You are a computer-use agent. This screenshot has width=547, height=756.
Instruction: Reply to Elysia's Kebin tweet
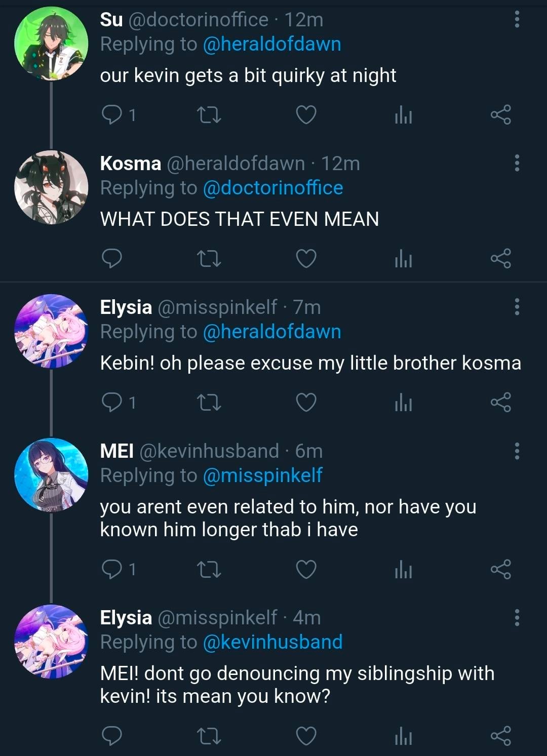112,403
